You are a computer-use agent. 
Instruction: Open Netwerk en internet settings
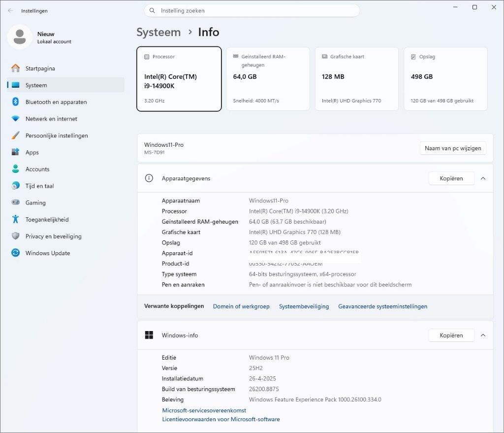coord(65,118)
